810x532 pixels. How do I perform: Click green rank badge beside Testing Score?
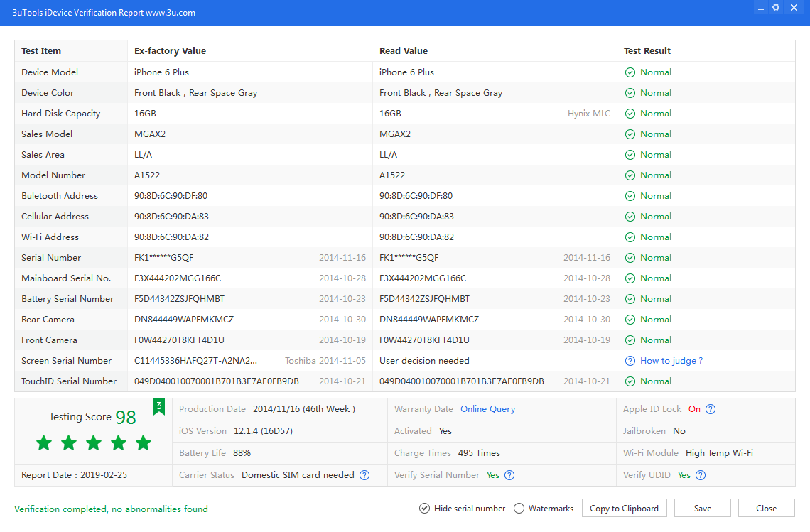[x=159, y=406]
